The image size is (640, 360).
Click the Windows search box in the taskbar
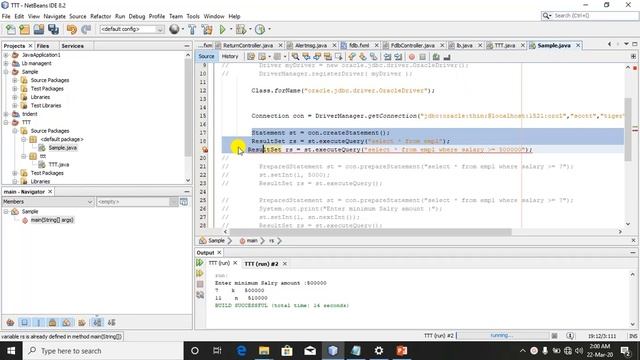pyautogui.click(x=103, y=351)
